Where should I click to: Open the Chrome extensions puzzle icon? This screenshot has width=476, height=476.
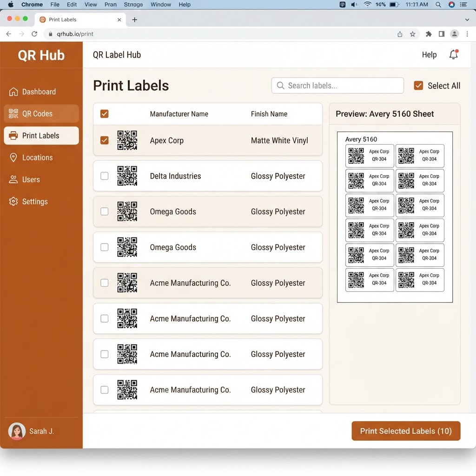click(x=429, y=34)
